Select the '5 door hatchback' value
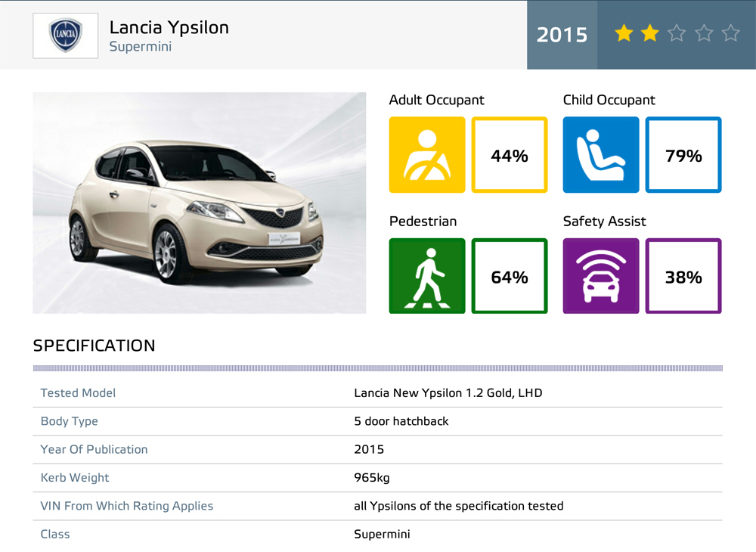The width and height of the screenshot is (756, 552). (401, 421)
